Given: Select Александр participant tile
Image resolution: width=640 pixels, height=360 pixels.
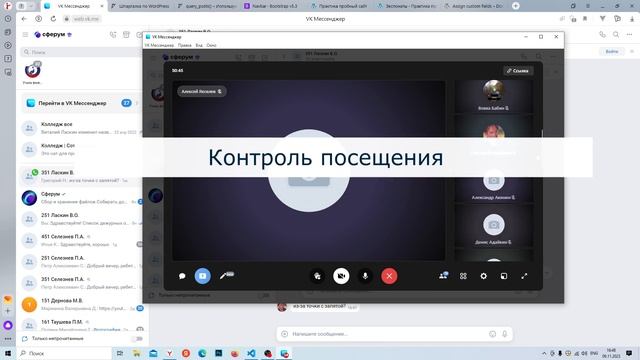Looking at the screenshot, I should [x=493, y=186].
